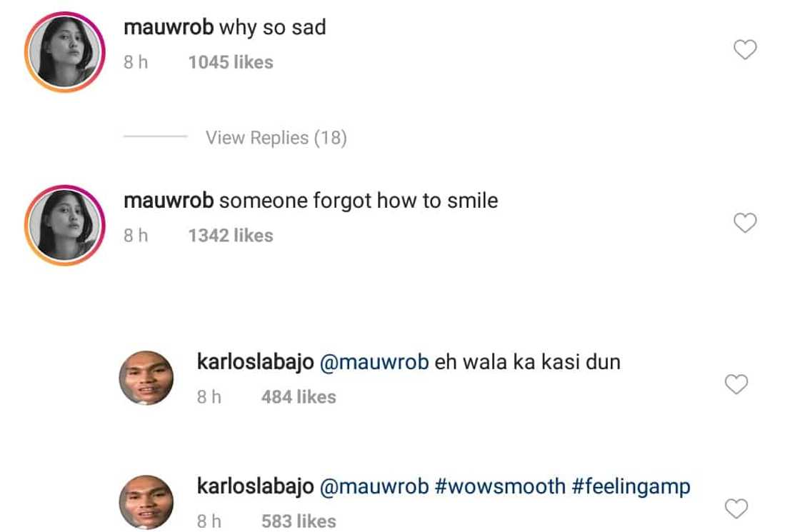Open mauwrob username on smile comment
The image size is (800, 532).
click(x=169, y=201)
